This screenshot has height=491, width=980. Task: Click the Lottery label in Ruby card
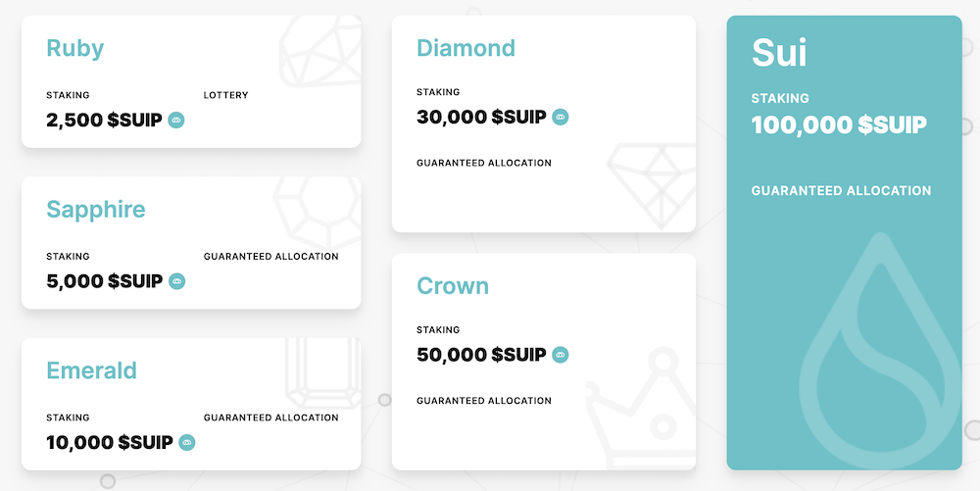point(225,95)
